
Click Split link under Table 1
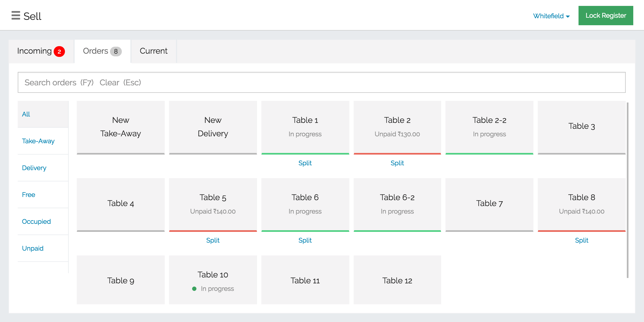[305, 163]
